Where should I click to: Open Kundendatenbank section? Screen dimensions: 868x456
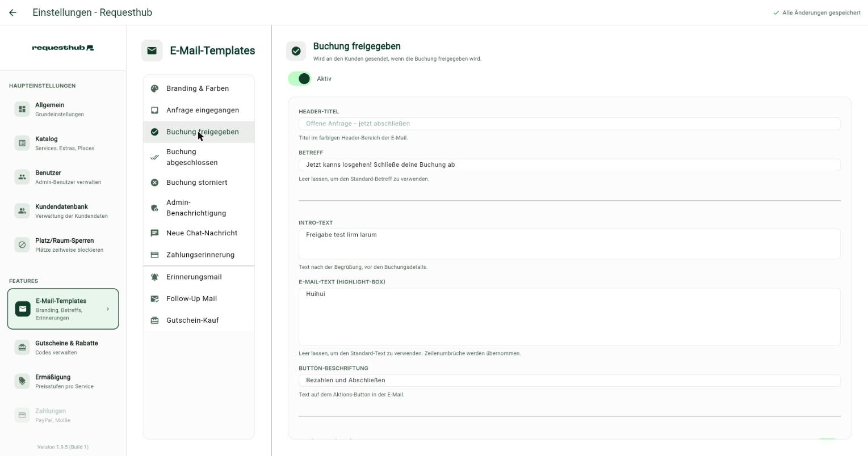(63, 211)
